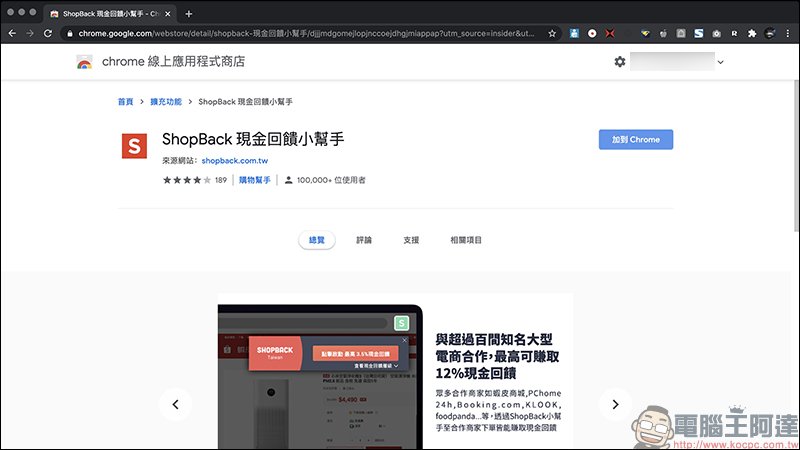Bookmark this page with the star icon

pyautogui.click(x=551, y=33)
